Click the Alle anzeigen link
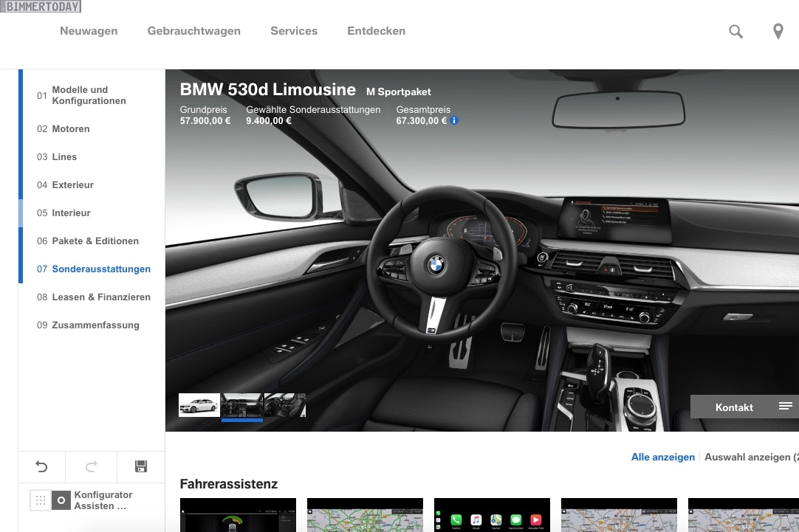The image size is (799, 532). tap(662, 457)
